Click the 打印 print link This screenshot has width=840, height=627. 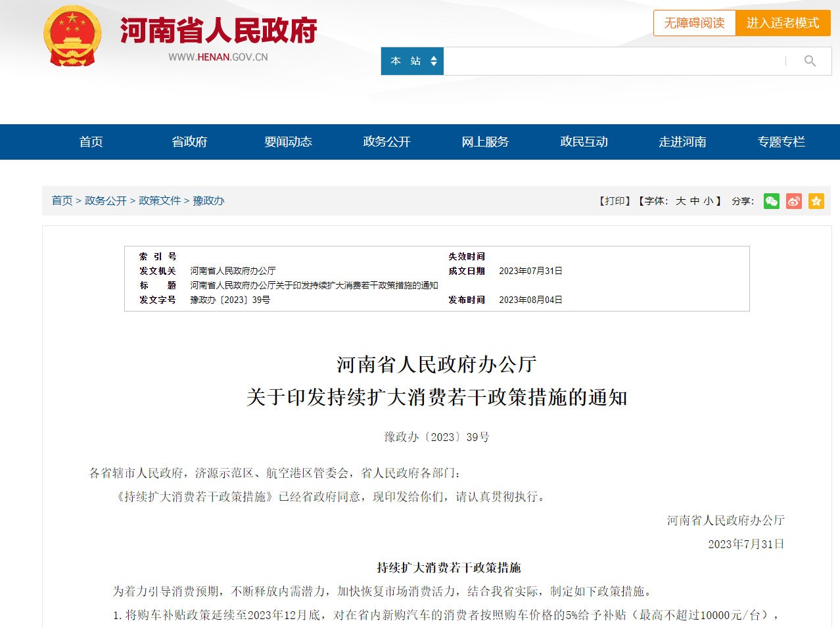click(615, 201)
